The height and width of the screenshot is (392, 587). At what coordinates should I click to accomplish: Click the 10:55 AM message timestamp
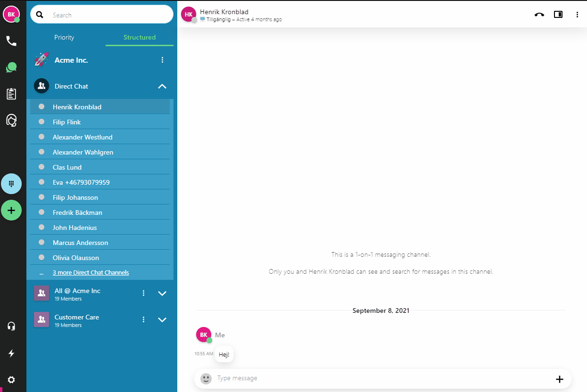point(204,353)
